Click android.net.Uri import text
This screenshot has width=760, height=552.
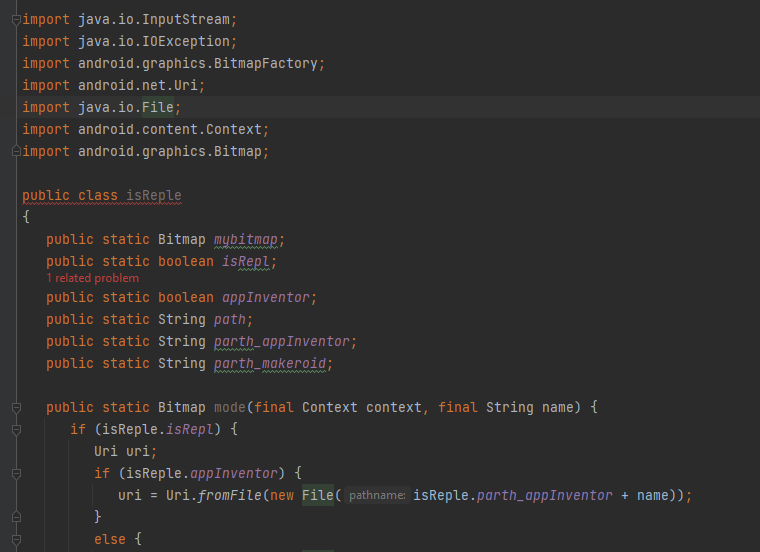point(138,85)
